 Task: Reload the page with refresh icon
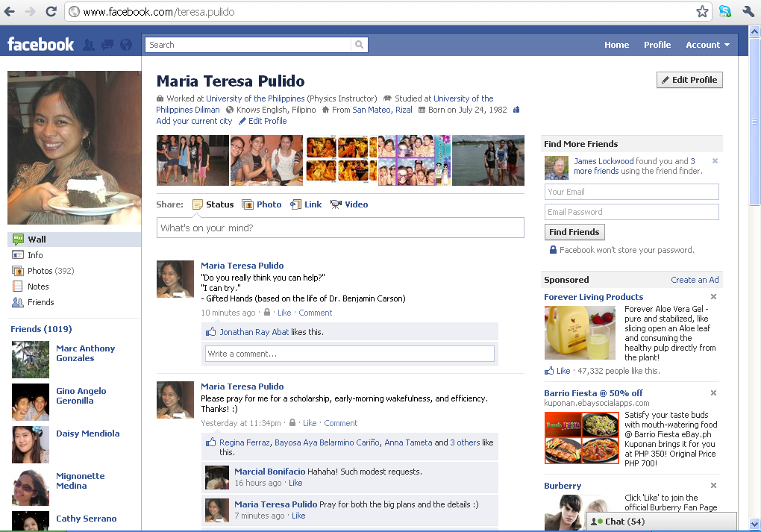click(51, 12)
